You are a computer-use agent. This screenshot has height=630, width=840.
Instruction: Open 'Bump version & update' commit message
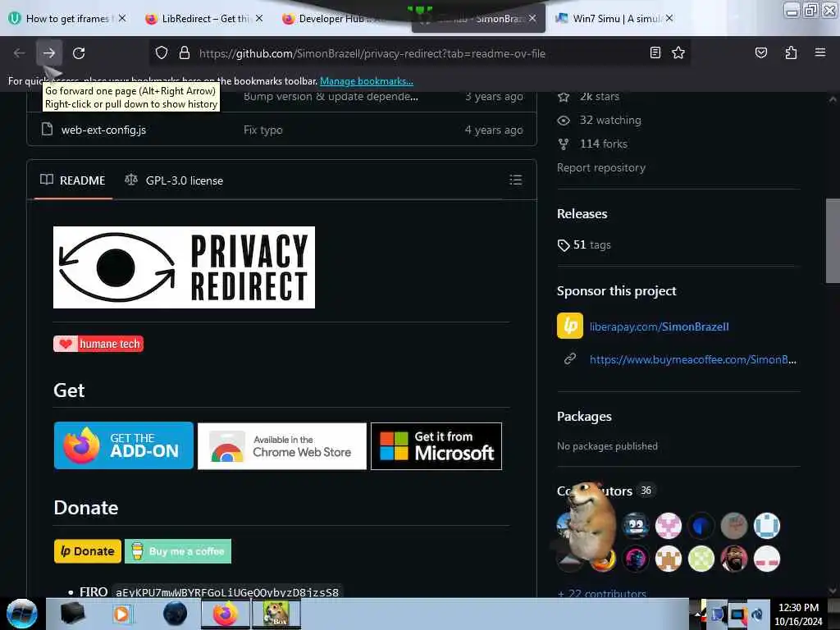click(x=331, y=97)
